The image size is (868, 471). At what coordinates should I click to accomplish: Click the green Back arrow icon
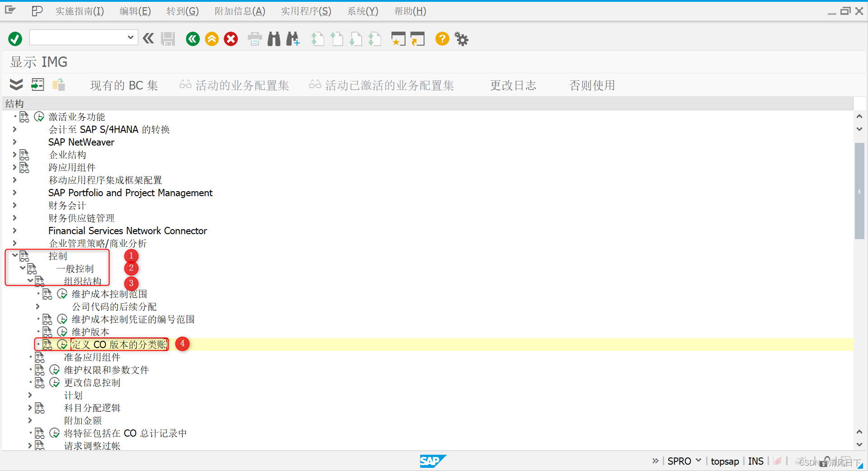193,39
